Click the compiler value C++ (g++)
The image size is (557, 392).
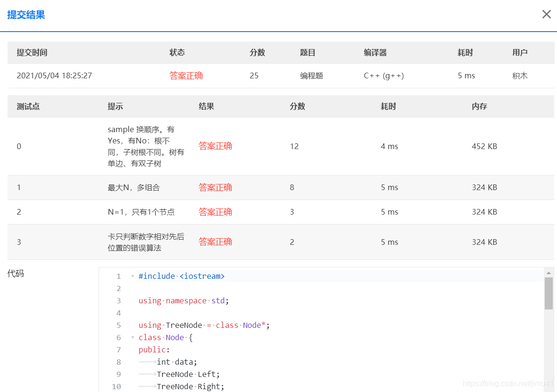[383, 75]
